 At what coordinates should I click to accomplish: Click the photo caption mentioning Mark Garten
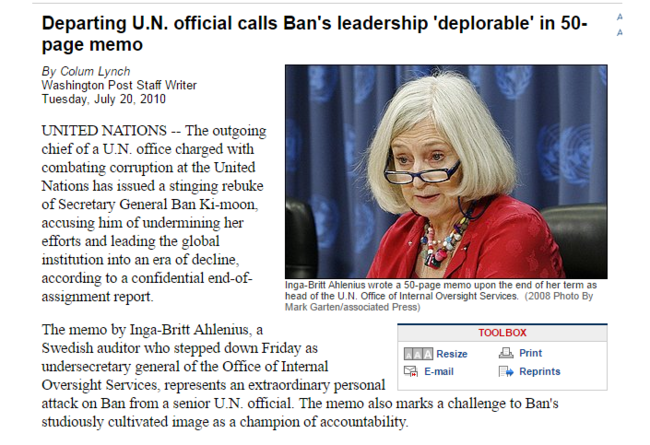440,296
